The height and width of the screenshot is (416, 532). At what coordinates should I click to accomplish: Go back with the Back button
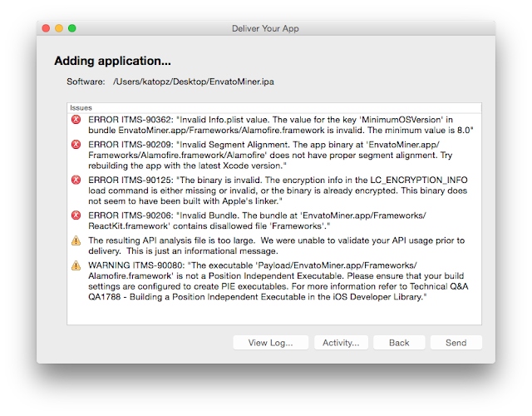399,342
